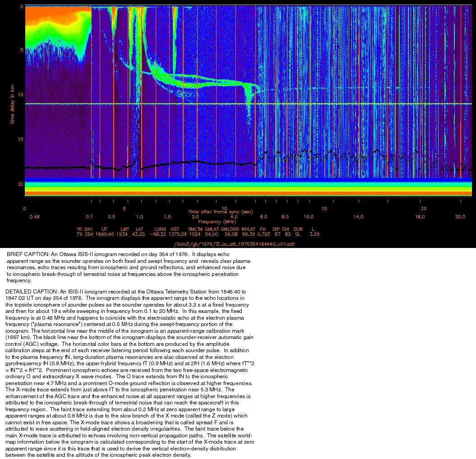Select the 6.0 frequency tick label
476x459 pixels.
click(263, 216)
